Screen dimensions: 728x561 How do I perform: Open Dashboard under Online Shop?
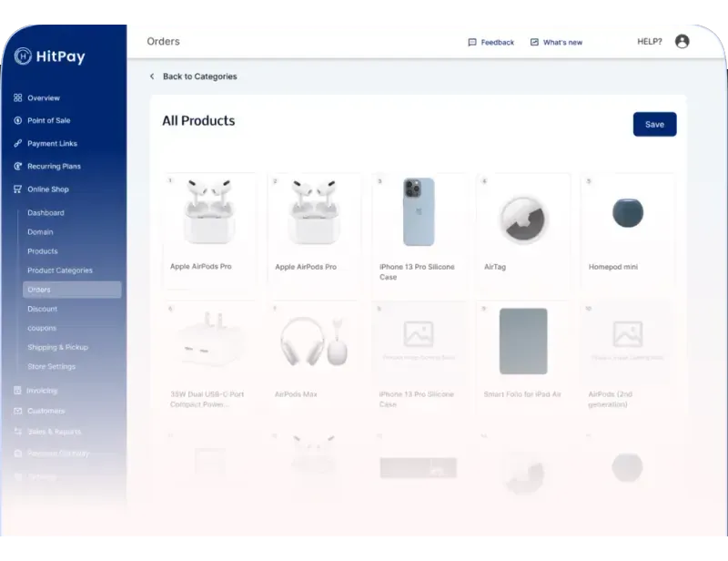[x=45, y=213]
